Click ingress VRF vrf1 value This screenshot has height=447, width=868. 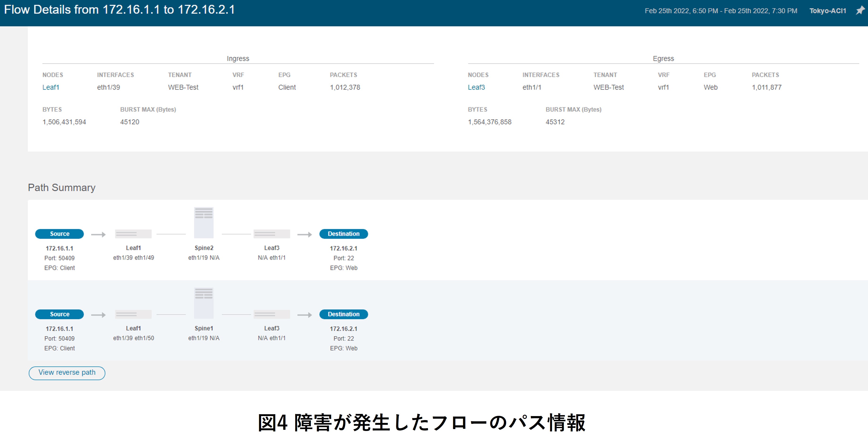click(238, 87)
